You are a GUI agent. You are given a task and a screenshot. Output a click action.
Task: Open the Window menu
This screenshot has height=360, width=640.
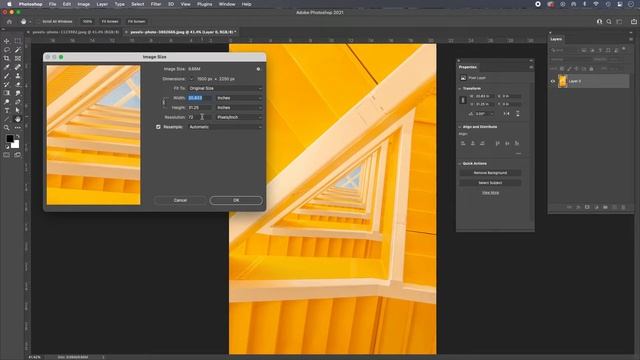(227, 4)
